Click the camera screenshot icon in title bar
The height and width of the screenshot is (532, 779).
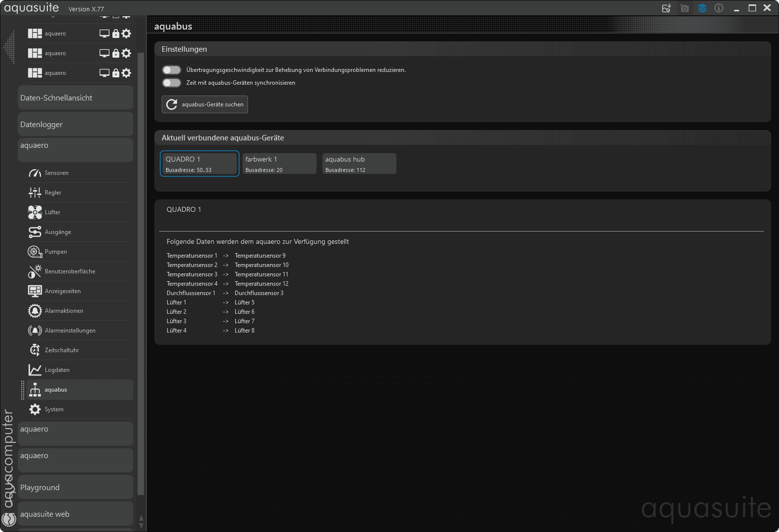pos(684,8)
